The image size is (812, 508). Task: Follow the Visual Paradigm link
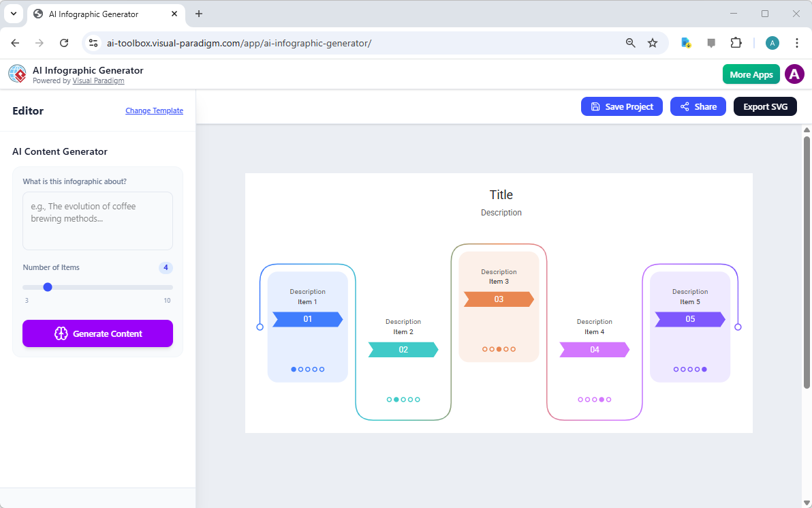(98, 80)
